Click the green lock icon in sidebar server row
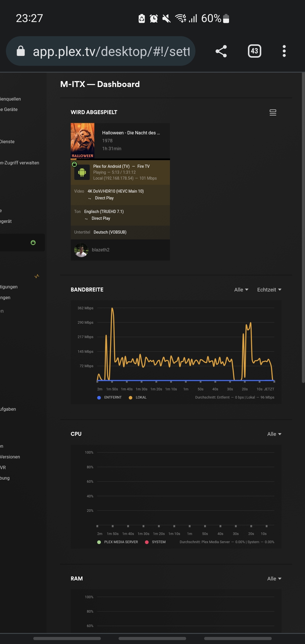Viewport: 305px width, 644px height. (x=33, y=243)
